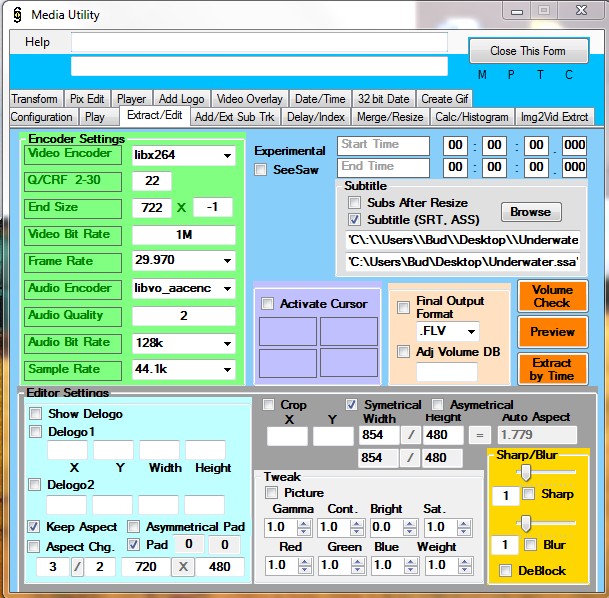Click the Video Encoder label button

[72, 154]
